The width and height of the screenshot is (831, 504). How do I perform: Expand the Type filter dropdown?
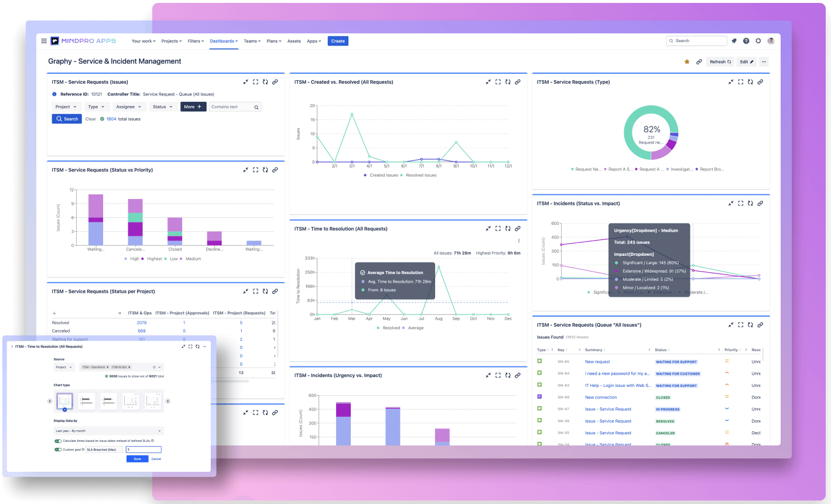(96, 107)
